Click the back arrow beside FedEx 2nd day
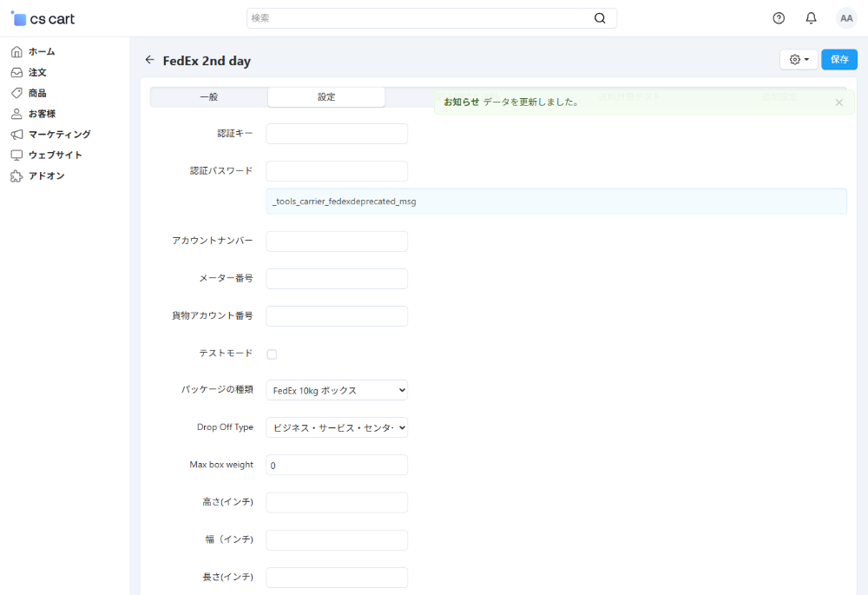 pos(149,60)
